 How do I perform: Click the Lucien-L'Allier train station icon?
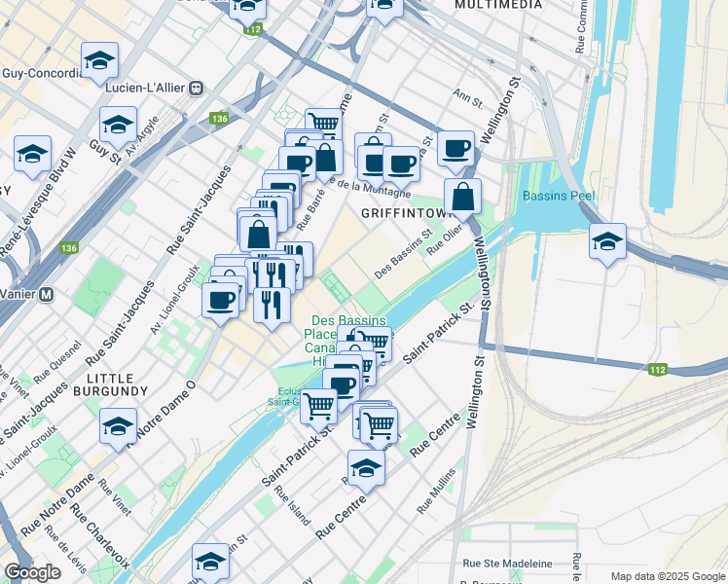[x=197, y=88]
